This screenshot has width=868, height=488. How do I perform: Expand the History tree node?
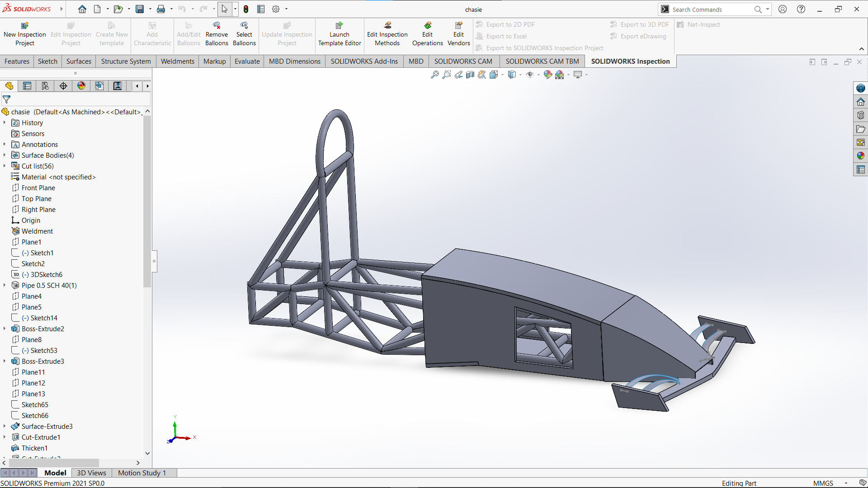pyautogui.click(x=5, y=122)
